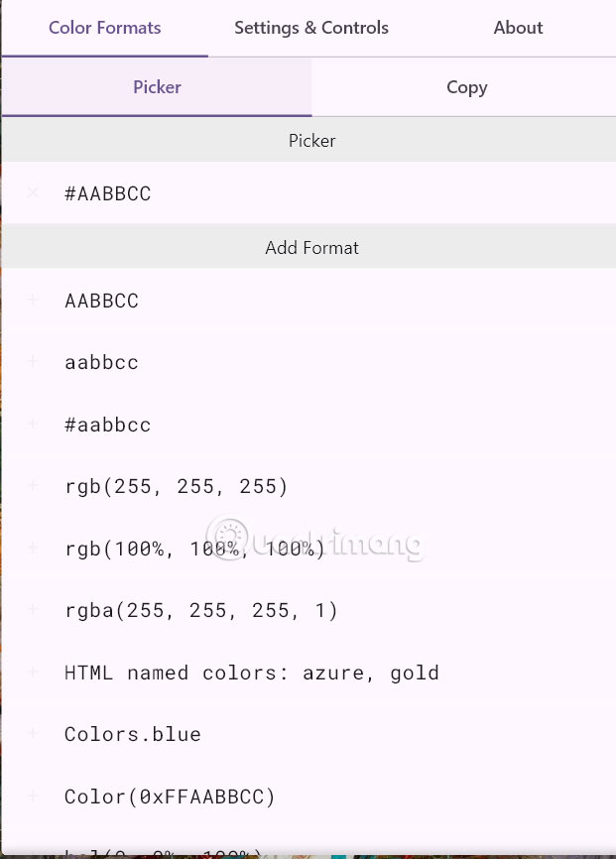Select the Picker sub-tab
The image size is (616, 859).
point(156,87)
